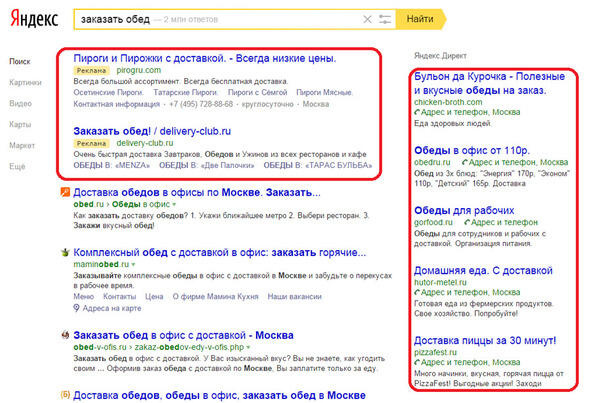Image resolution: width=591 pixels, height=403 pixels.
Task: Click the Найти search button
Action: [x=420, y=19]
